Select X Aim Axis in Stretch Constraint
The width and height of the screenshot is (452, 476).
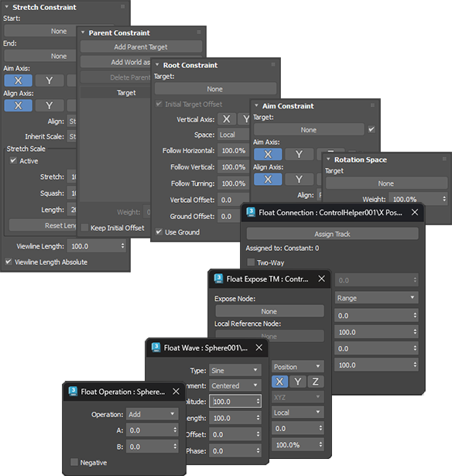coord(19,80)
